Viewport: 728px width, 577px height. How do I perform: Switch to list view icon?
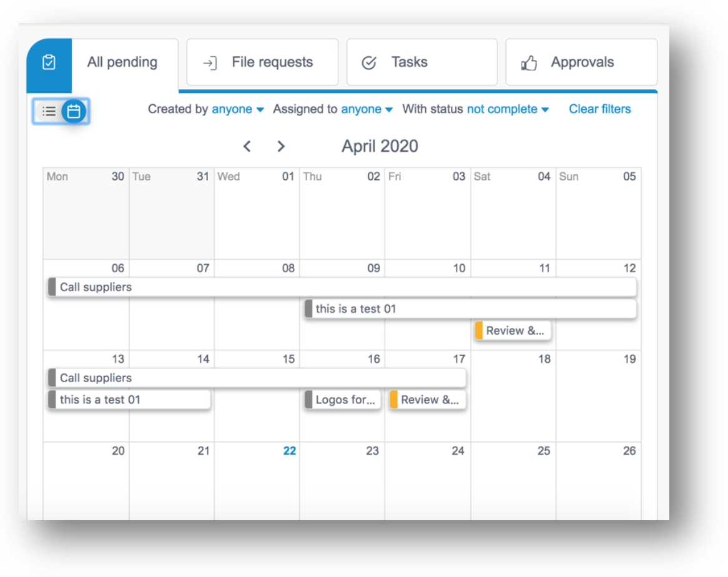49,111
